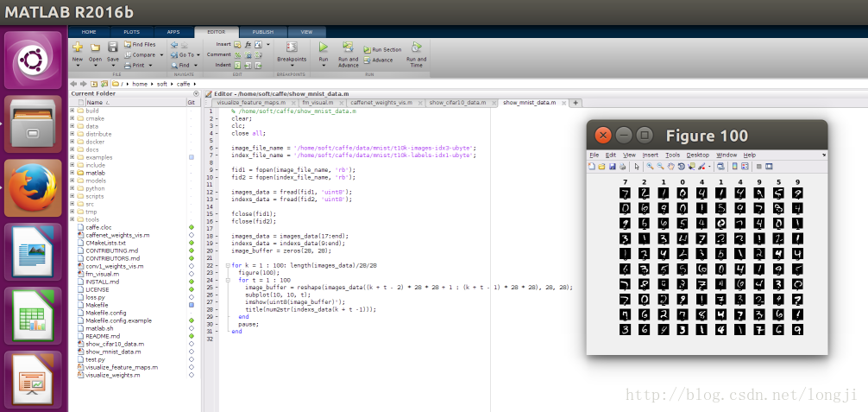Click 'home' in the address path bar
Image resolution: width=868 pixels, height=412 pixels.
coord(140,84)
